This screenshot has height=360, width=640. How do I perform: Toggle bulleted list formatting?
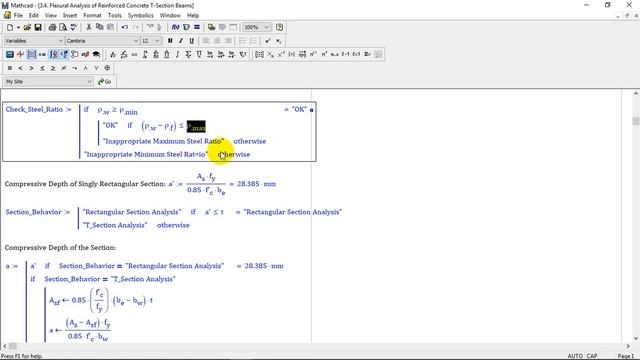pyautogui.click(x=242, y=41)
